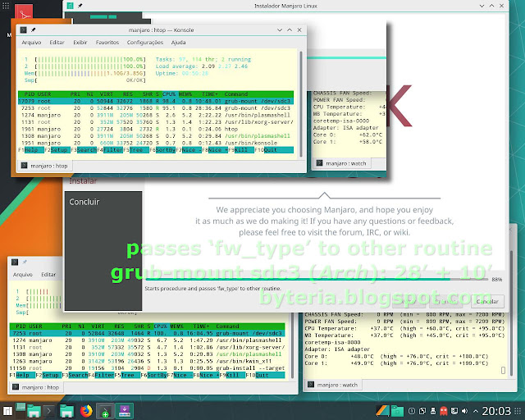Open Arquivo menu in top Konsole window
The image size is (525, 420).
[x=31, y=43]
